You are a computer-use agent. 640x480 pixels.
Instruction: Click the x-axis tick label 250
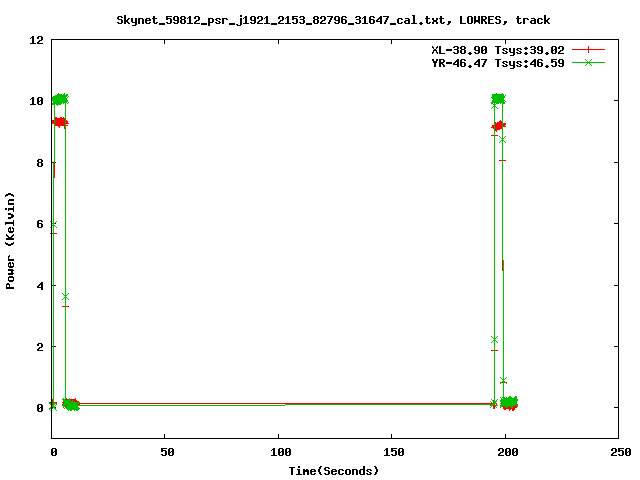620,452
